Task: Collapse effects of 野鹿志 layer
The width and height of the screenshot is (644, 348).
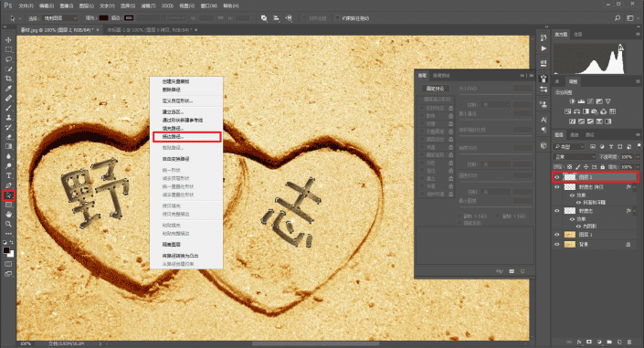Action: [x=636, y=211]
